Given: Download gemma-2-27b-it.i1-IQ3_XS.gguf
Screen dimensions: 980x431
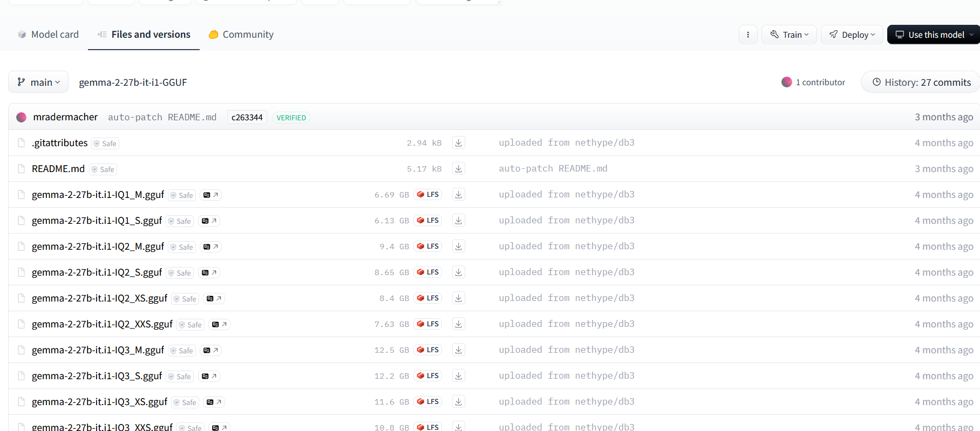Looking at the screenshot, I should click(458, 402).
